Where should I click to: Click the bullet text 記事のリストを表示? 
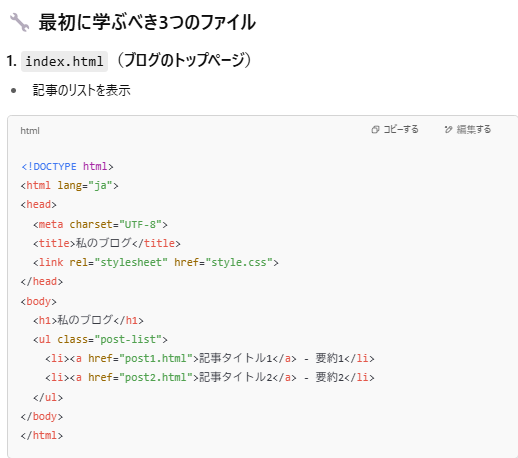click(x=82, y=90)
